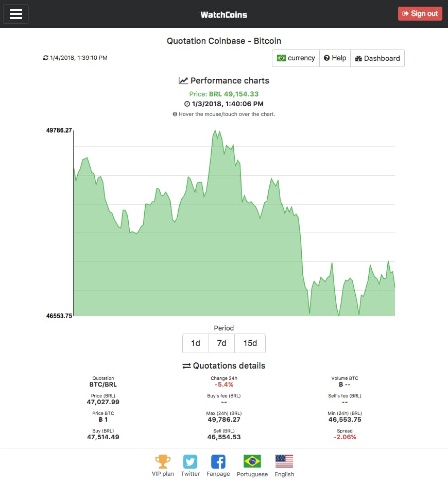This screenshot has width=448, height=482.
Task: Select the 1d period
Action: tap(196, 343)
